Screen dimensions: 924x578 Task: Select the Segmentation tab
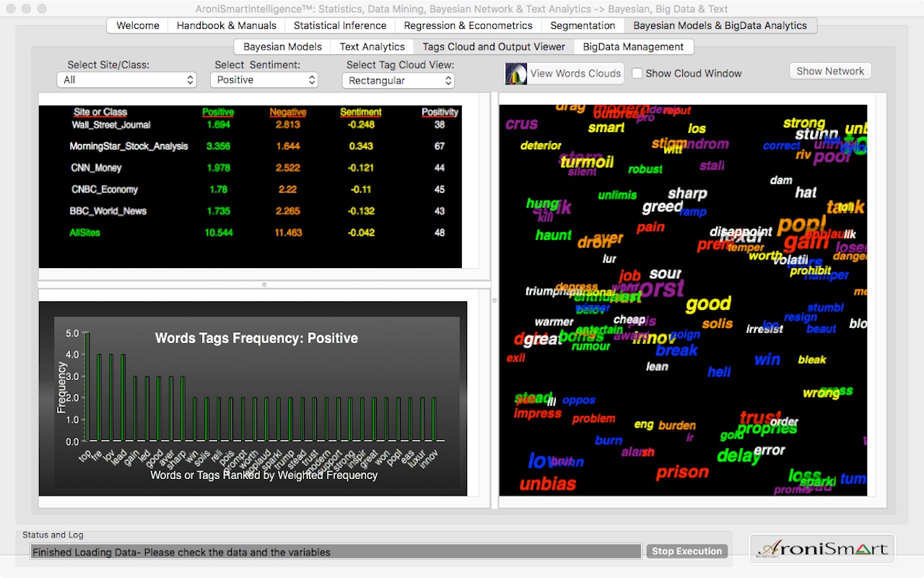click(583, 25)
